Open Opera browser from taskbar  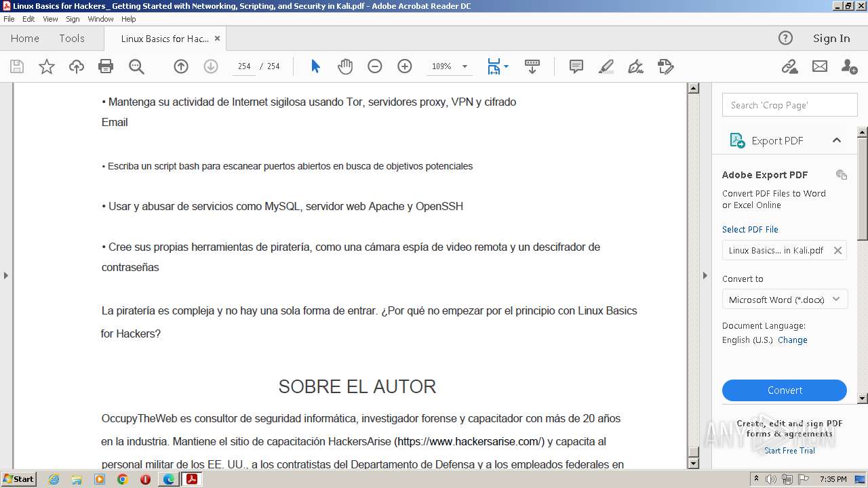[145, 479]
